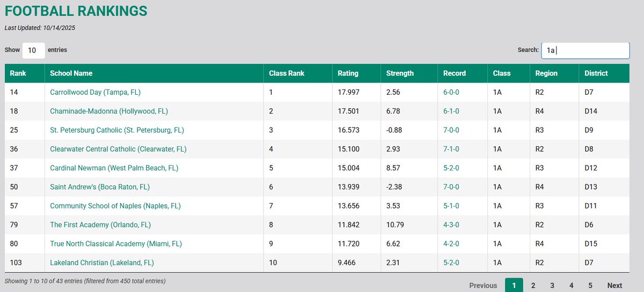
Task: Open Community School of Naples link
Action: tap(115, 206)
